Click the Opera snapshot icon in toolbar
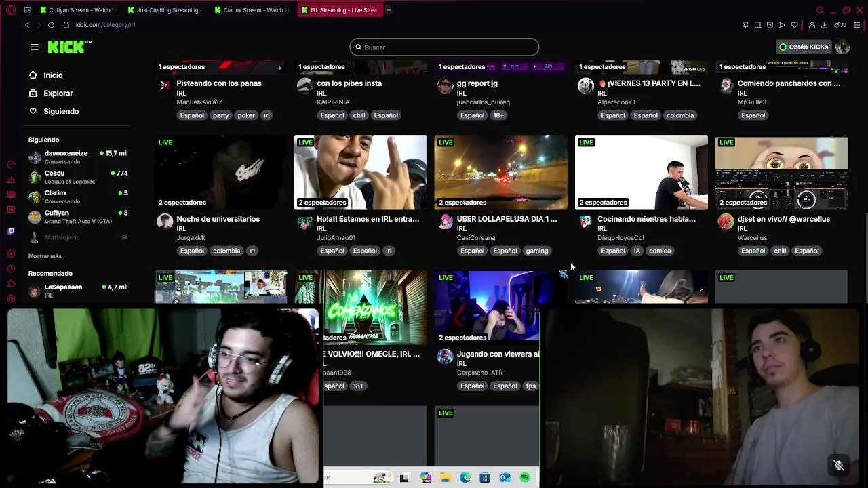The image size is (868, 488). pyautogui.click(x=757, y=25)
